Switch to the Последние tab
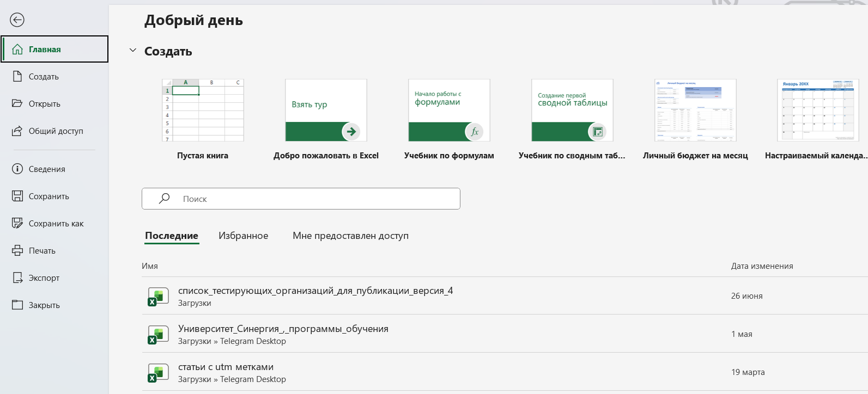 (172, 236)
